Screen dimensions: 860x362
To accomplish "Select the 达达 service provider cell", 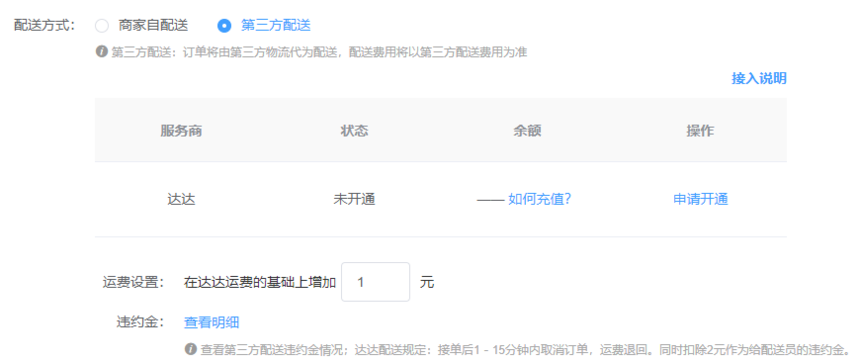I will point(181,199).
